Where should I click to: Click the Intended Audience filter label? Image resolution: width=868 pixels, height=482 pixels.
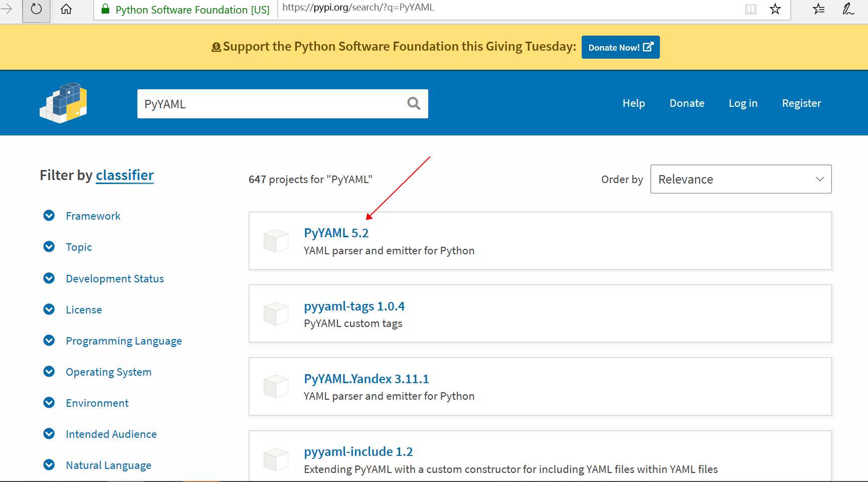point(111,434)
